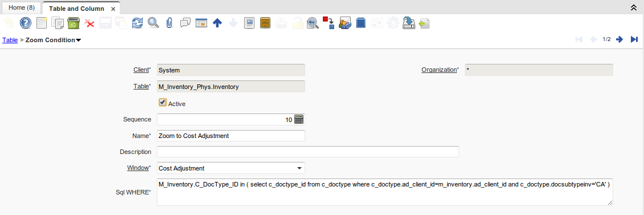This screenshot has width=644, height=215.
Task: Click the greyed Save icon
Action: point(106,23)
